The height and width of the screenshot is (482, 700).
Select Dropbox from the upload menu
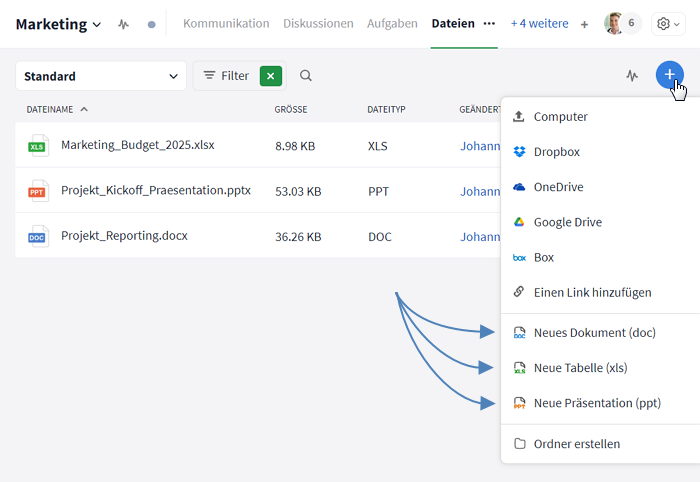[556, 152]
